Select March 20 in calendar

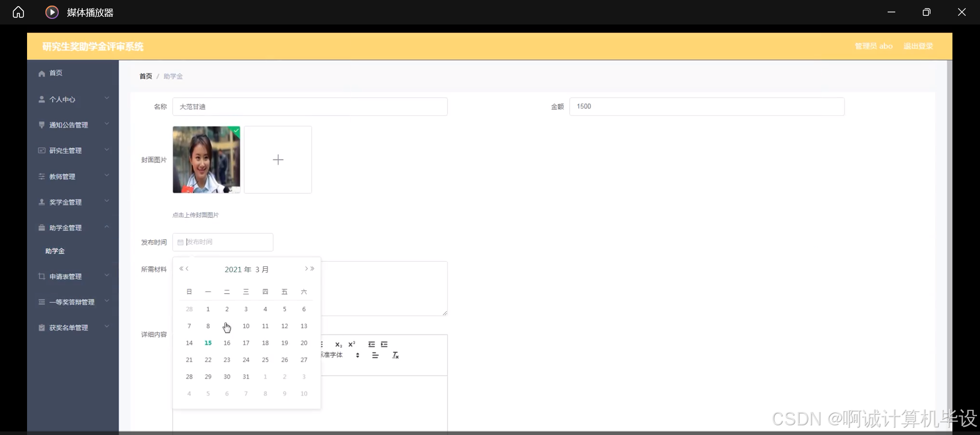coord(304,343)
